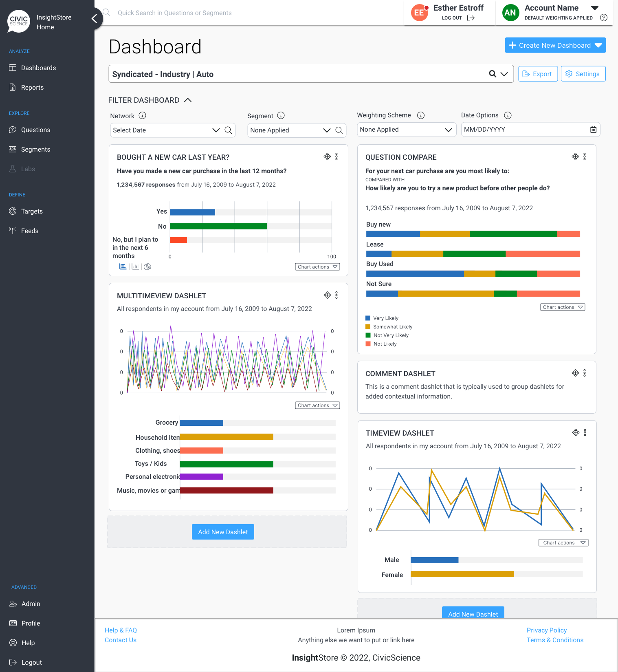Go to Targets in the sidebar
The height and width of the screenshot is (672, 618).
point(32,212)
